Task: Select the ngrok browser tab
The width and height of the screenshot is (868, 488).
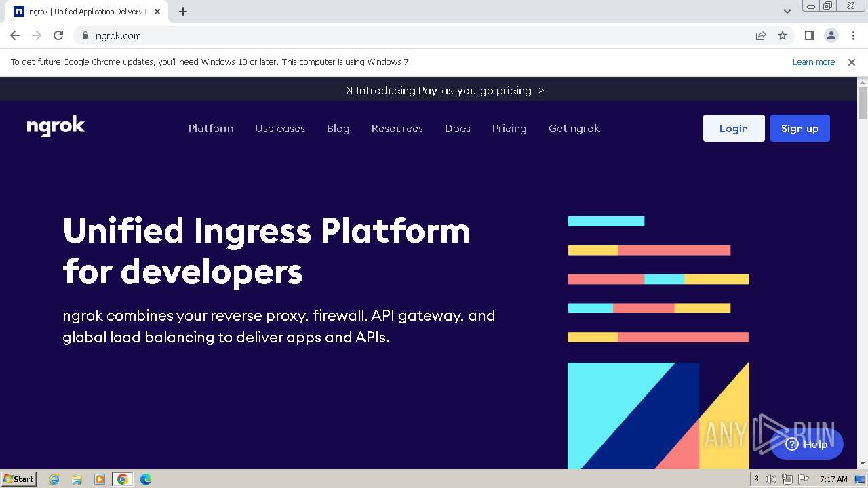Action: [88, 12]
